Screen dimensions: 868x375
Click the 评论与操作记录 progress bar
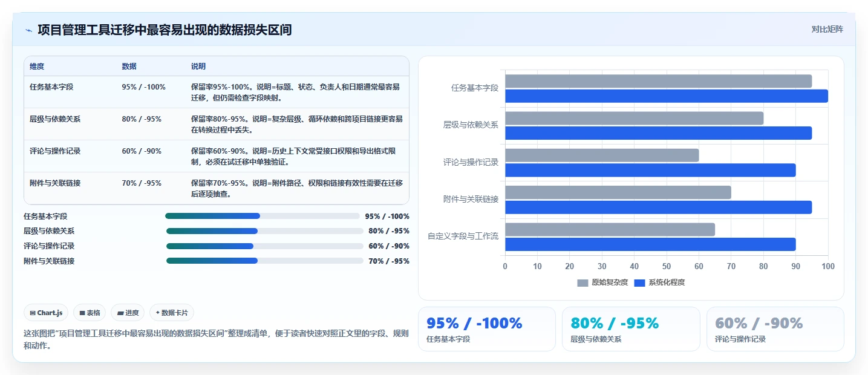click(264, 246)
